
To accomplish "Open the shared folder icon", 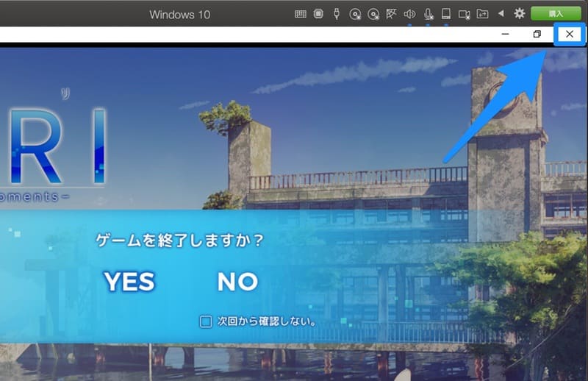I will 482,14.
